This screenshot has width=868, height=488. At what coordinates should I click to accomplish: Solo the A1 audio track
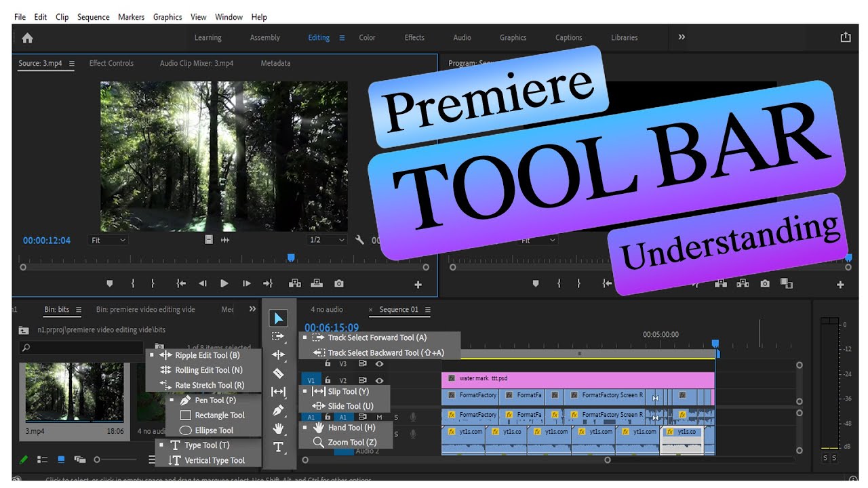[x=396, y=417]
